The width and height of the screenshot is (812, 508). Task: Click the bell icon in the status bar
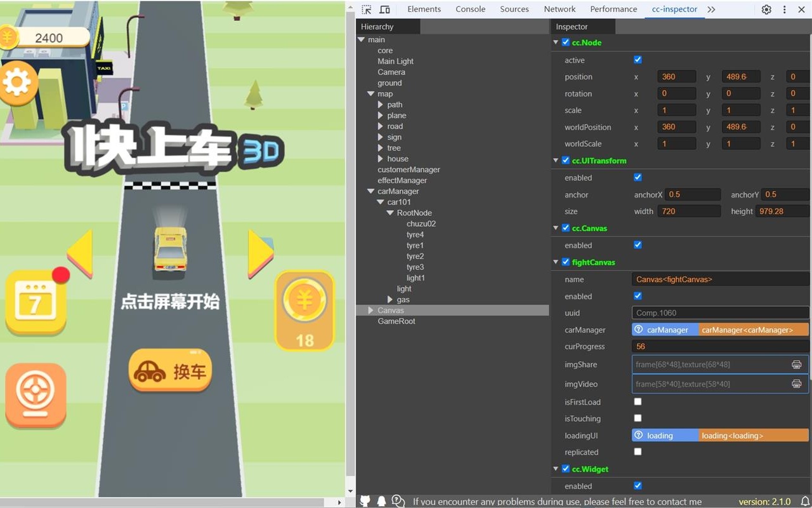381,501
